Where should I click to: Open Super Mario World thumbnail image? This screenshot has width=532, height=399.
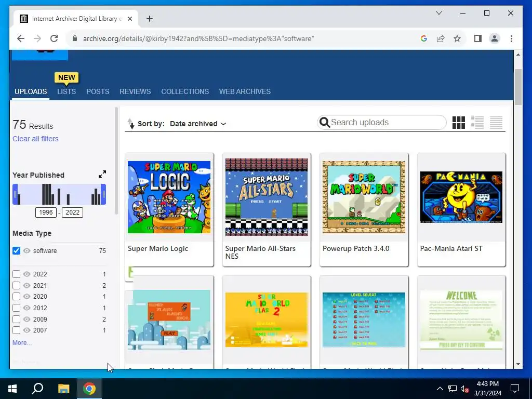pyautogui.click(x=364, y=197)
